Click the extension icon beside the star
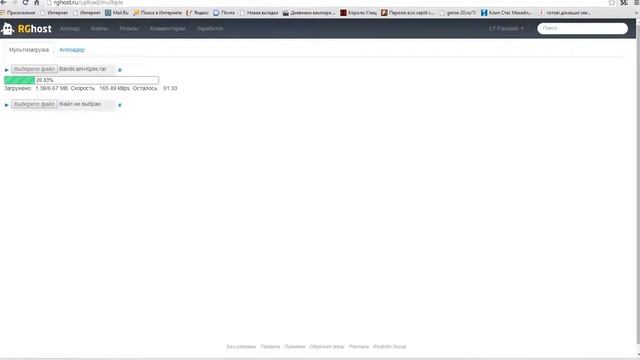 click(x=624, y=2)
